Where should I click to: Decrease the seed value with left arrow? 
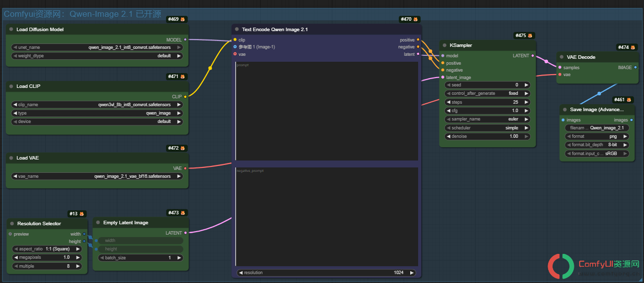coord(449,85)
